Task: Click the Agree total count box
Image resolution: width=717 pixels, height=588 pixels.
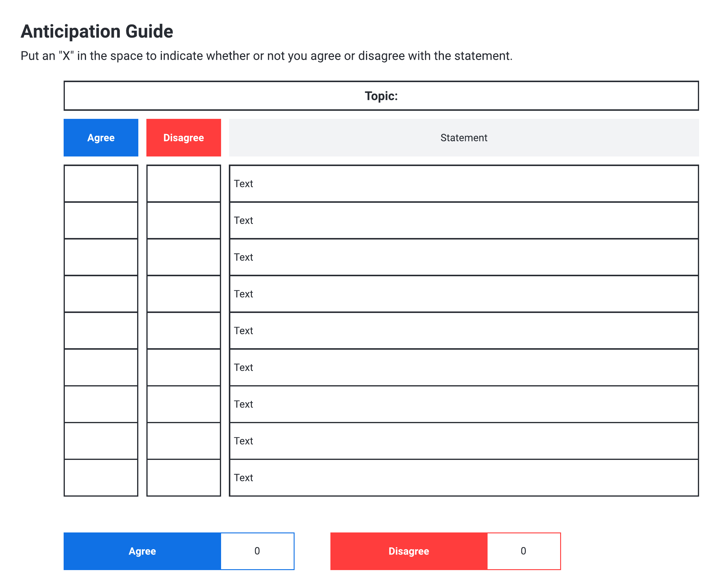Action: click(257, 551)
